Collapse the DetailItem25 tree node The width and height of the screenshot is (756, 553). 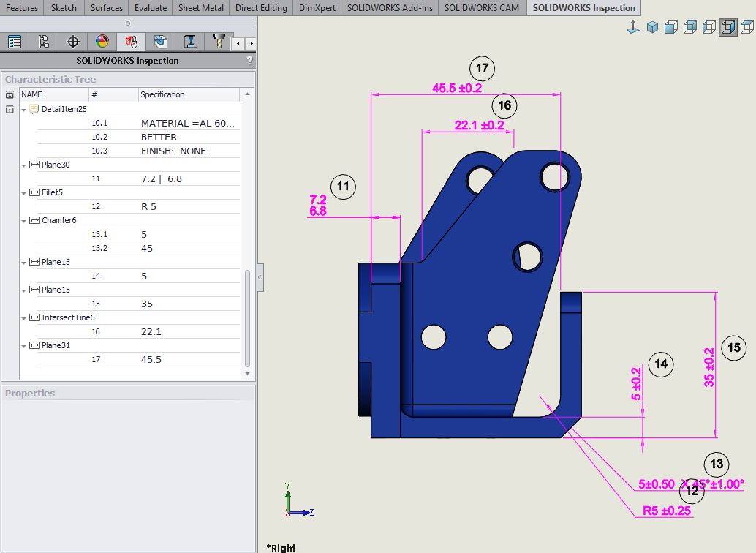(x=23, y=110)
